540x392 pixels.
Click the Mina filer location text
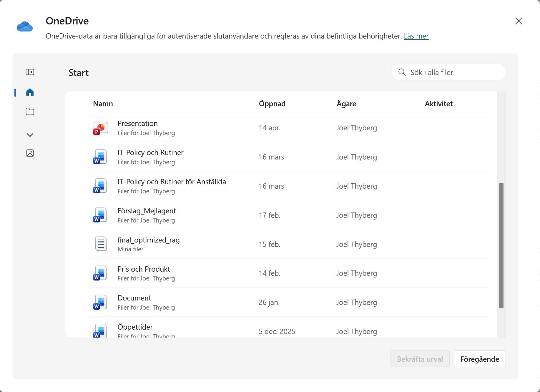[x=130, y=249]
